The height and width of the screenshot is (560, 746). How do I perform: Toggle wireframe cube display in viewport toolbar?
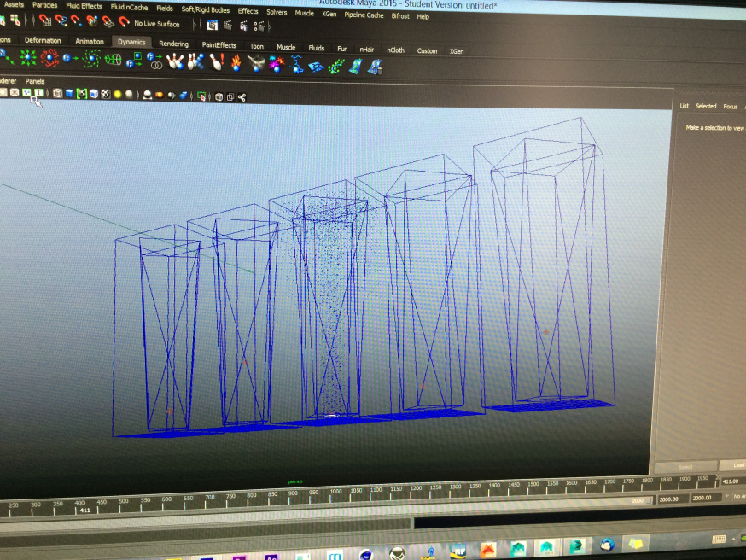[57, 93]
